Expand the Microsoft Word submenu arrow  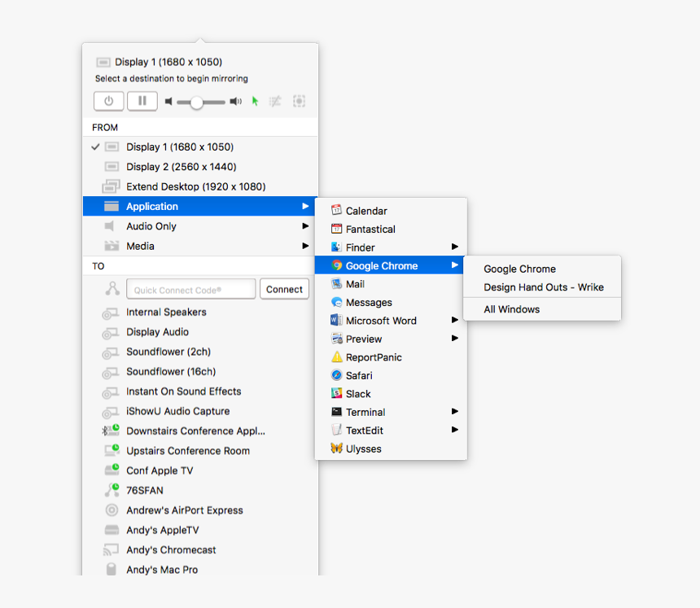coord(454,320)
